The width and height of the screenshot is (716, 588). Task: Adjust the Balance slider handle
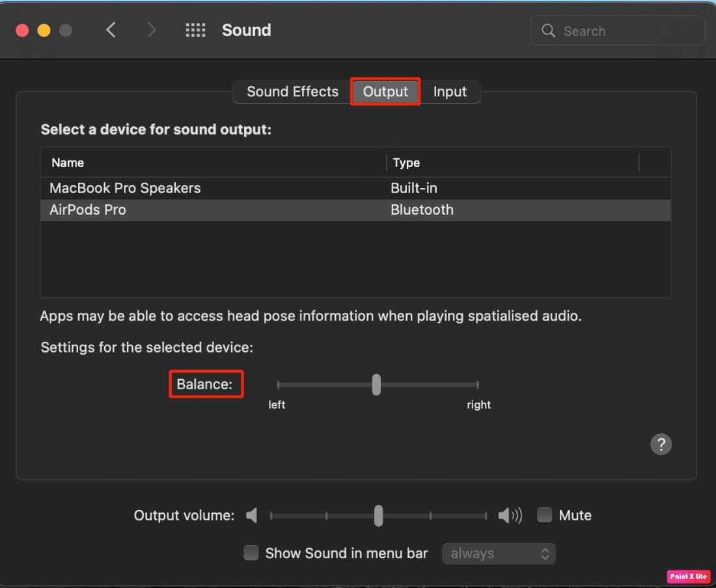coord(376,384)
